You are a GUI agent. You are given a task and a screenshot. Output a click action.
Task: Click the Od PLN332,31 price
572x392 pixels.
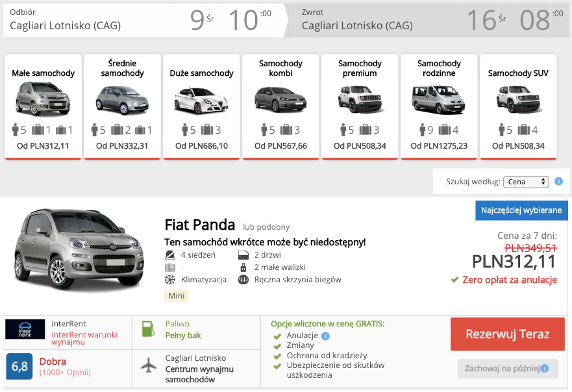point(122,146)
